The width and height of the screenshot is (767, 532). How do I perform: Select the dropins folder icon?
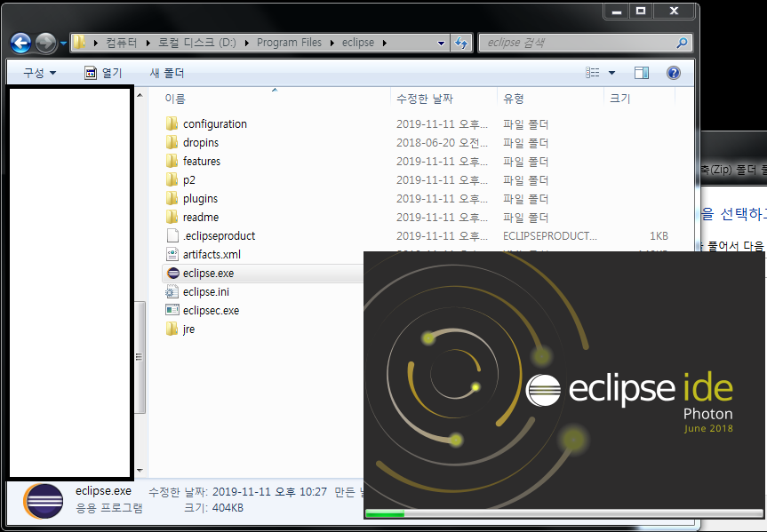click(172, 142)
